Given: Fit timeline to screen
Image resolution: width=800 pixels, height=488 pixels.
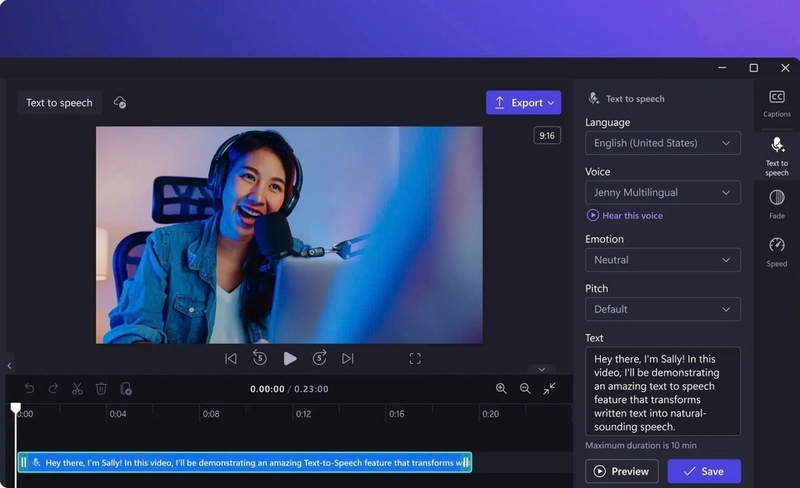Looking at the screenshot, I should 549,388.
